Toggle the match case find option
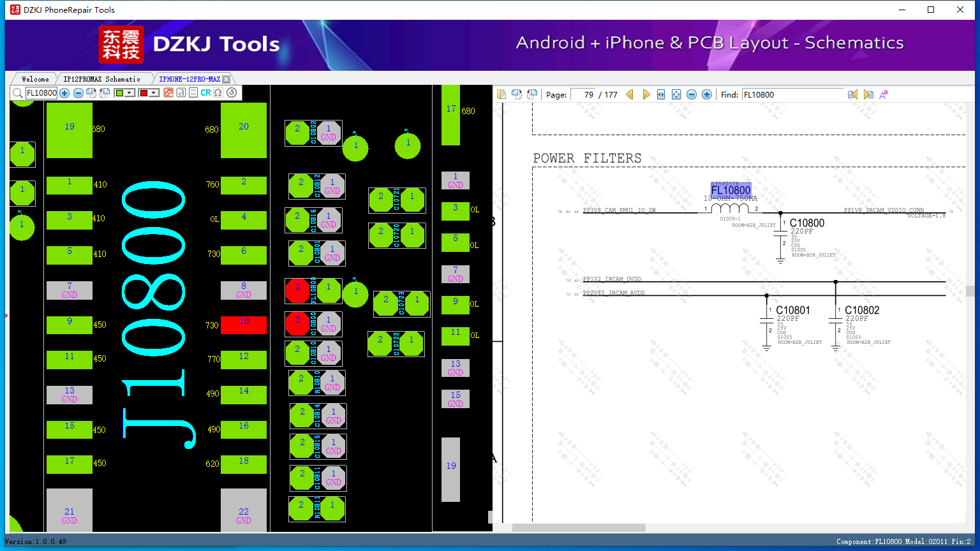 point(884,94)
